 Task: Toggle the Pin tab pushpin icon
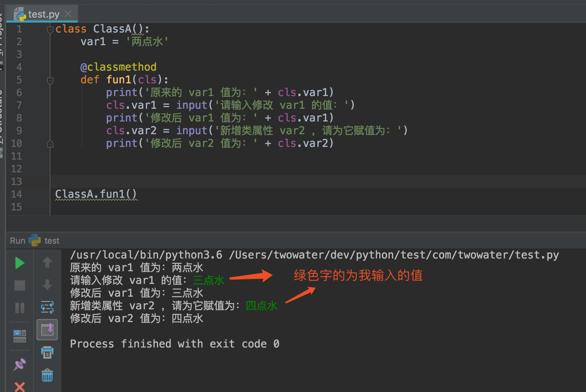20,364
